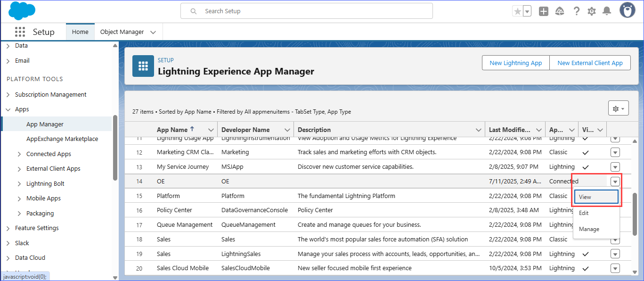Click the New External Client App button
Image resolution: width=644 pixels, height=281 pixels.
pos(590,63)
